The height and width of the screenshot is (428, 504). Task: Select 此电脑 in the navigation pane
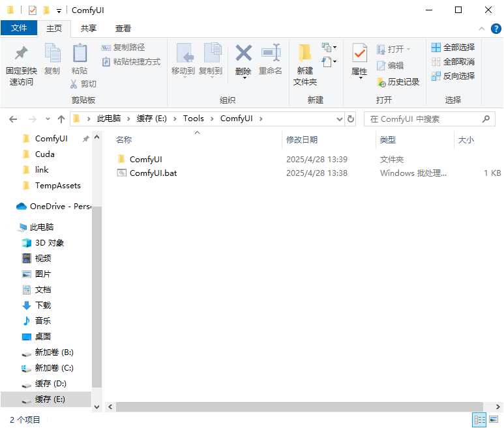41,227
